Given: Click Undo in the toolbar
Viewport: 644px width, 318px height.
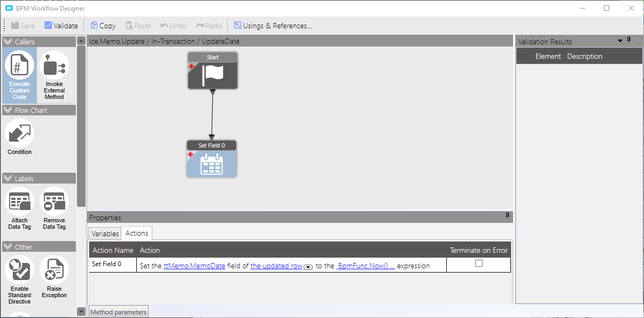Looking at the screenshot, I should click(174, 26).
